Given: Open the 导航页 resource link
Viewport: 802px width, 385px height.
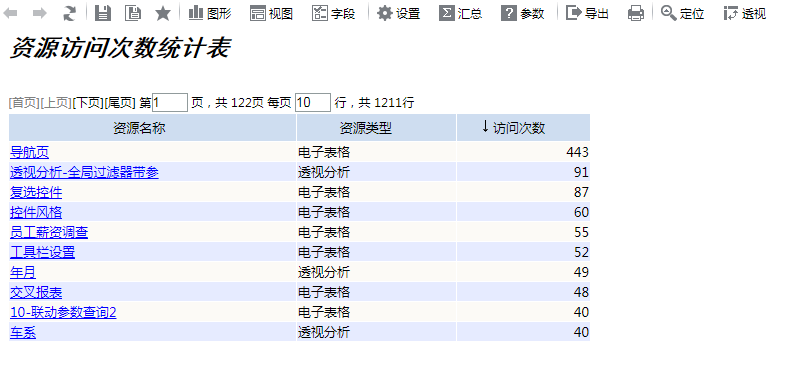Looking at the screenshot, I should 29,152.
